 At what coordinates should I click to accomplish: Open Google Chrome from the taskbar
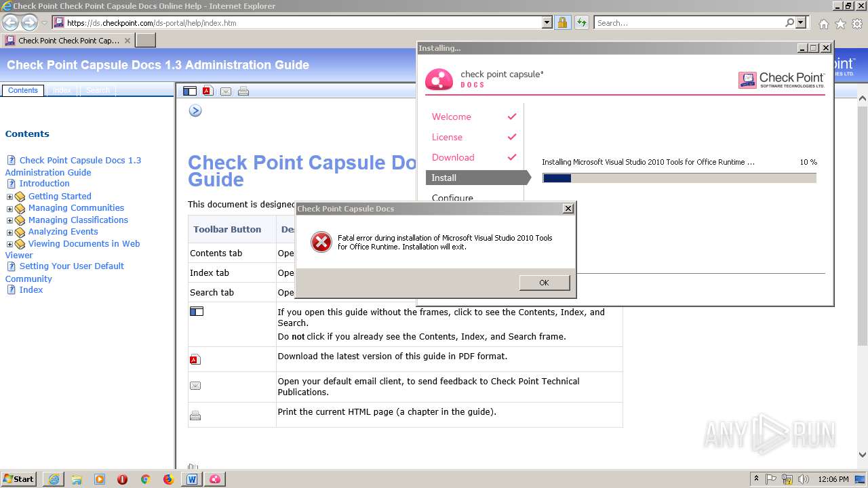145,479
